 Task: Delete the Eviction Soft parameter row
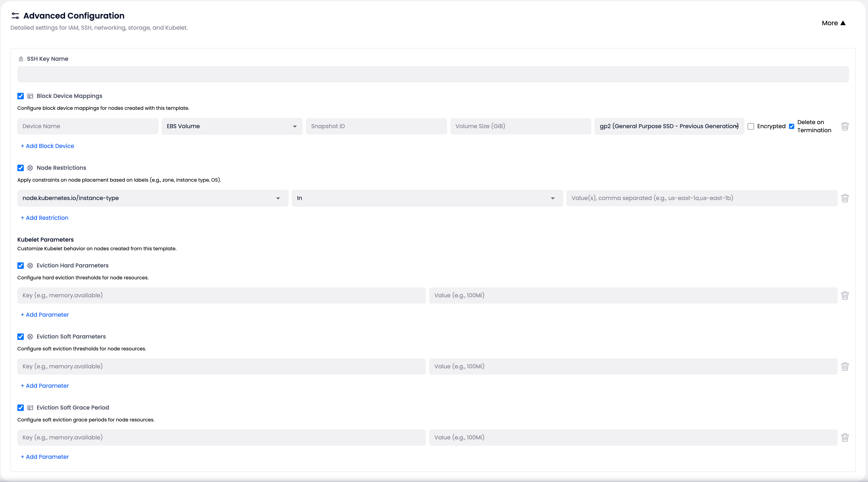pyautogui.click(x=845, y=367)
